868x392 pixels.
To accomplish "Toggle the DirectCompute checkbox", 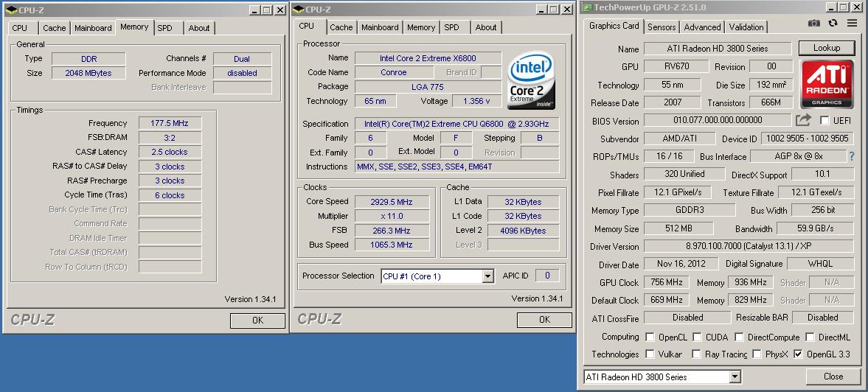I will pos(739,337).
